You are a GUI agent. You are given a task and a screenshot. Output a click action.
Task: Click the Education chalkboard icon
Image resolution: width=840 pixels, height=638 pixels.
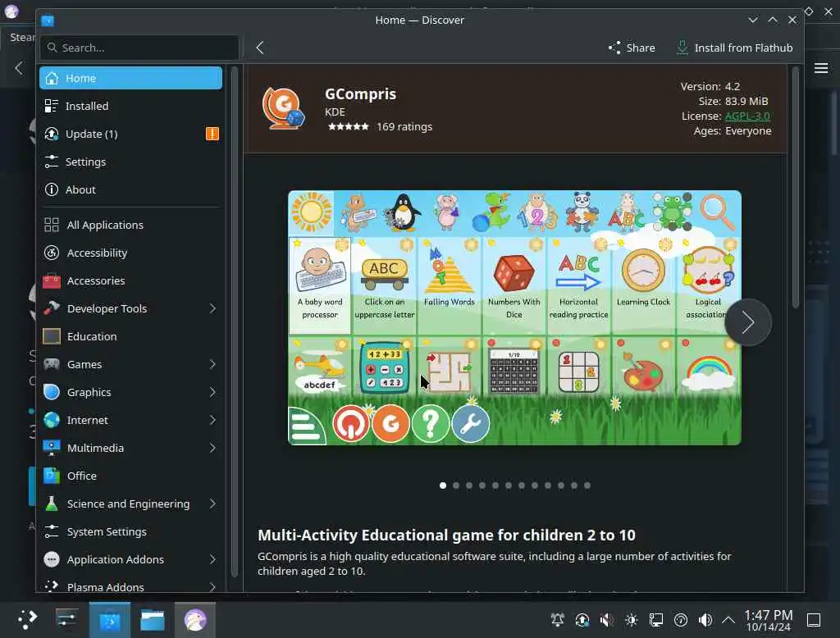(x=52, y=336)
